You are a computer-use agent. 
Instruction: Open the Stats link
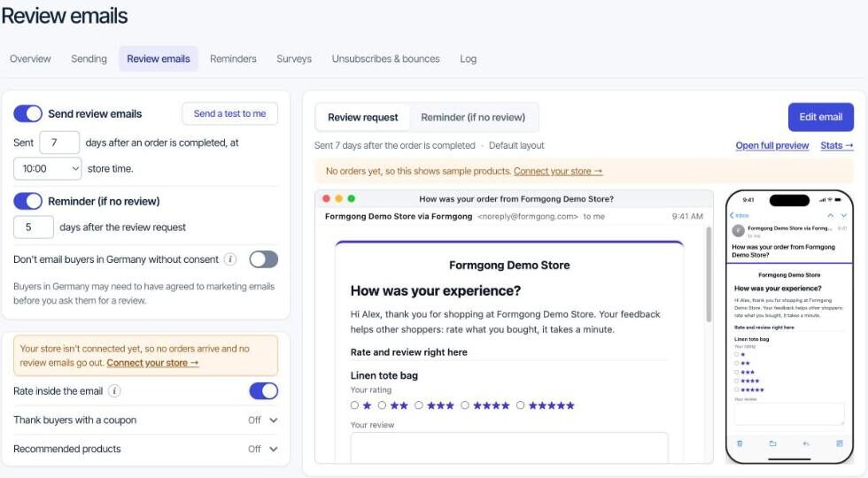click(x=836, y=145)
